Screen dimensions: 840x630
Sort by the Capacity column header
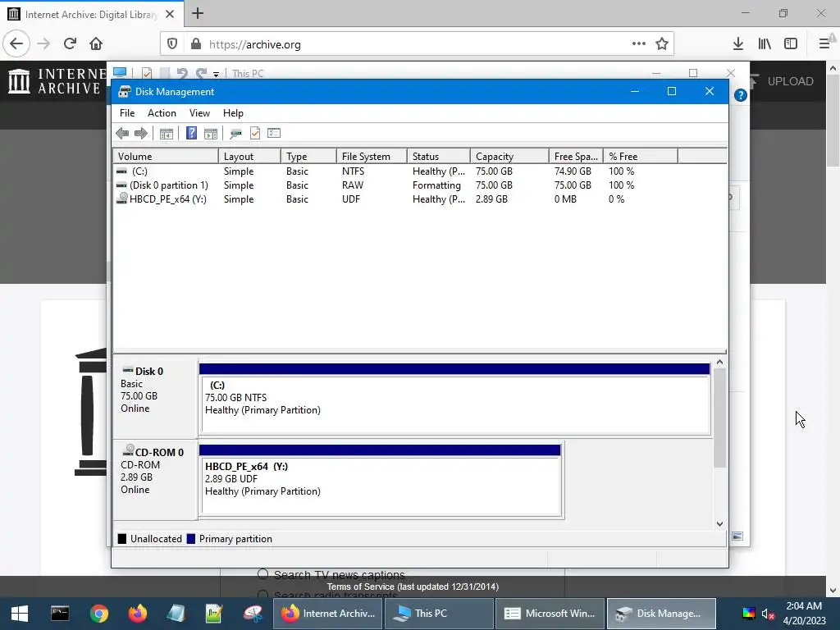509,157
